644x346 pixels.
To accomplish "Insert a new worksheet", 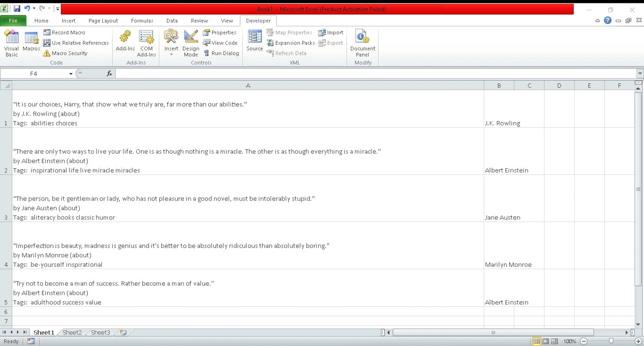I will click(123, 333).
